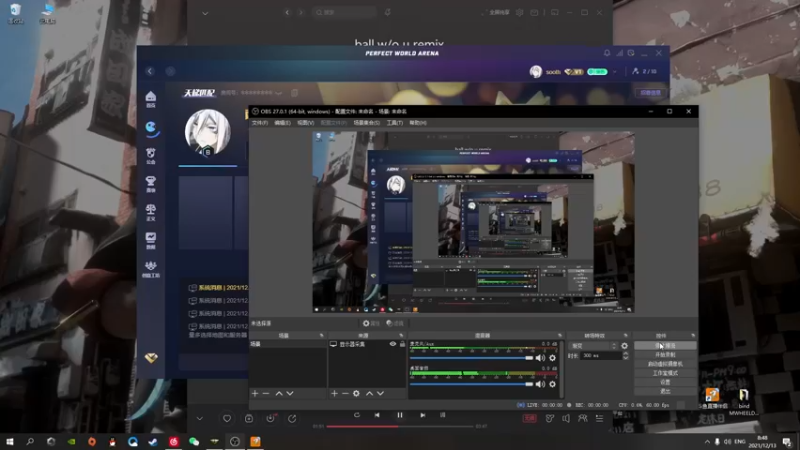800x450 pixels.
Task: Toggle visibility eye of the Display Capture source
Action: click(393, 344)
